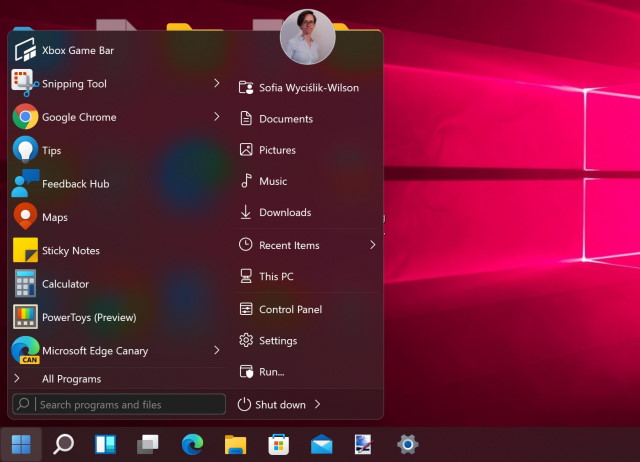Open Settings from the right column

pos(277,341)
